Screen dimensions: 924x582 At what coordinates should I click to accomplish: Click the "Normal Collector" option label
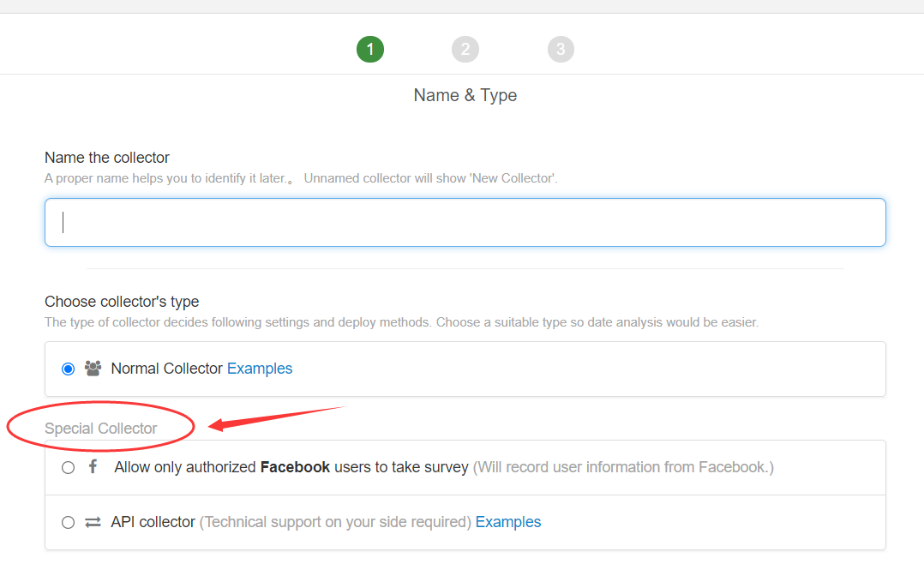click(166, 369)
